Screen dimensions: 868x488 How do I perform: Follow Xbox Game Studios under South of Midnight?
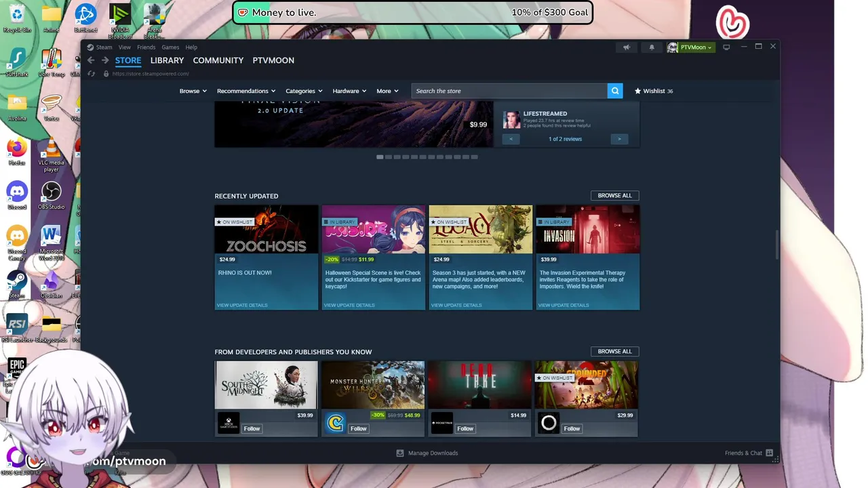pos(252,428)
